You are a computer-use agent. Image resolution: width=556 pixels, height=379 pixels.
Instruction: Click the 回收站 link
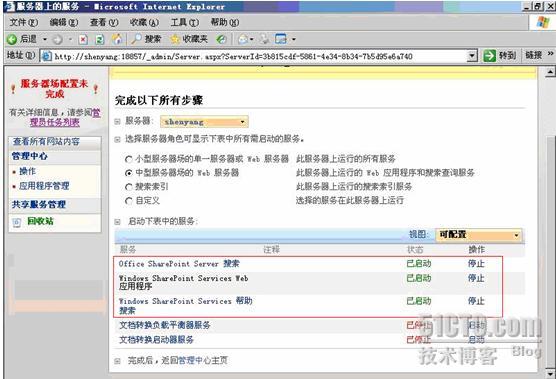tap(40, 222)
